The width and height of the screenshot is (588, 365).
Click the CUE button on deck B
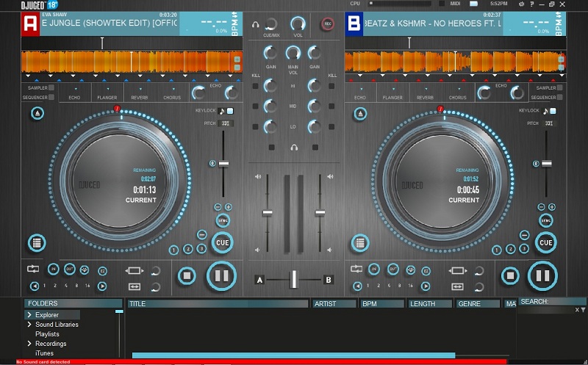(x=545, y=242)
